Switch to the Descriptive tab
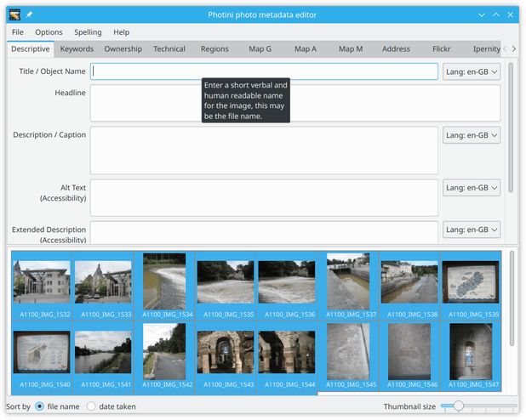 point(30,49)
